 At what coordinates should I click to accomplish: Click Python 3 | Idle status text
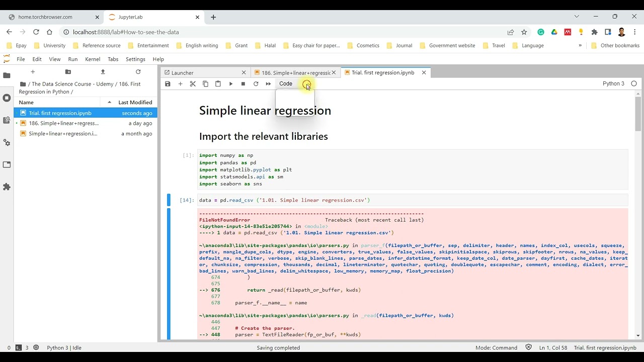[64, 348]
